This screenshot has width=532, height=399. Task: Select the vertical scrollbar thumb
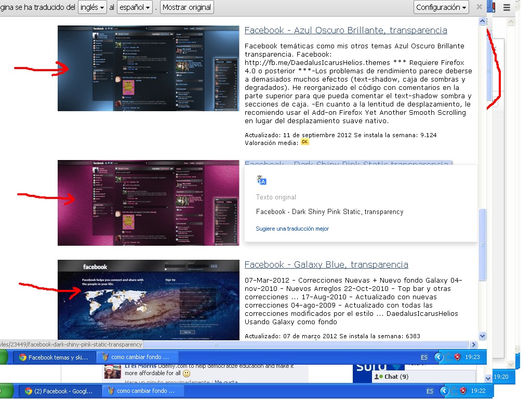coord(483,245)
